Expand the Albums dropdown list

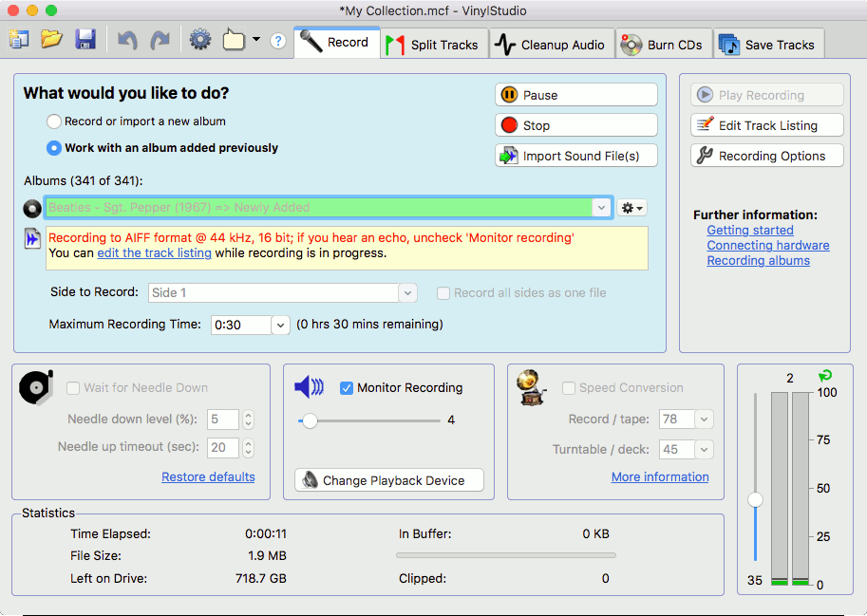click(x=601, y=208)
